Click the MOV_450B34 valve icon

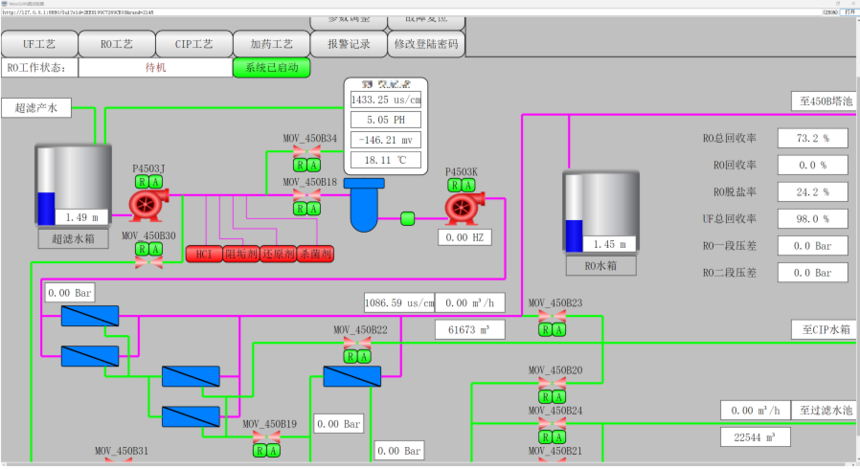[x=307, y=151]
